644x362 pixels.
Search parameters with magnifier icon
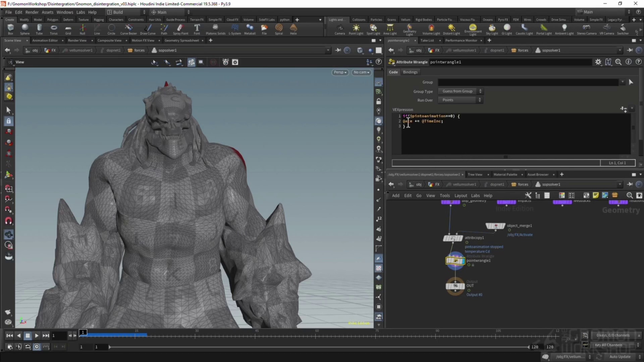click(618, 62)
